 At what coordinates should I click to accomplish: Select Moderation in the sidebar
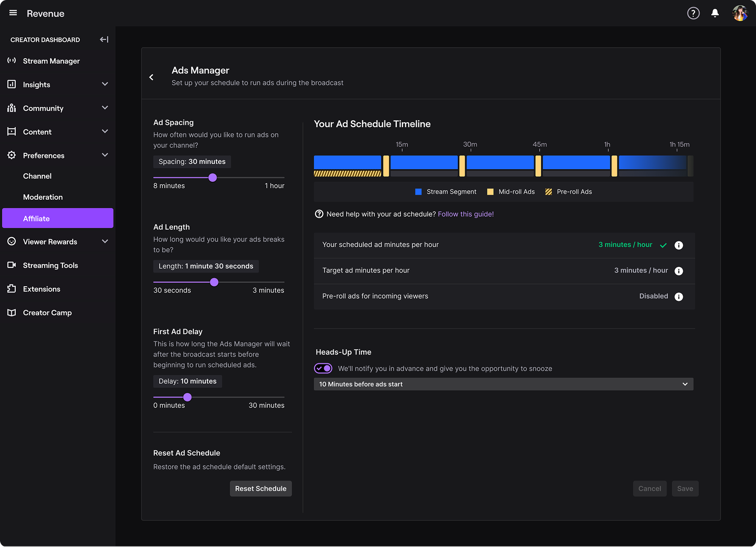43,197
